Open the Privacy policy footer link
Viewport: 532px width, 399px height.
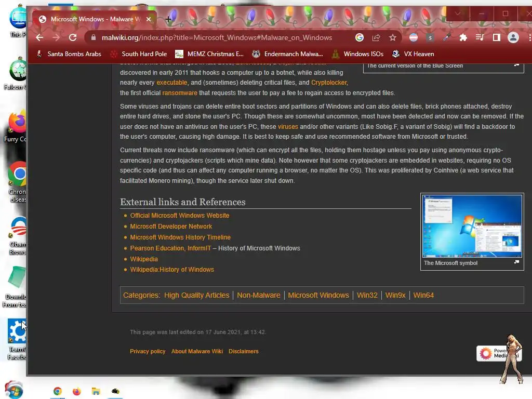tap(148, 351)
